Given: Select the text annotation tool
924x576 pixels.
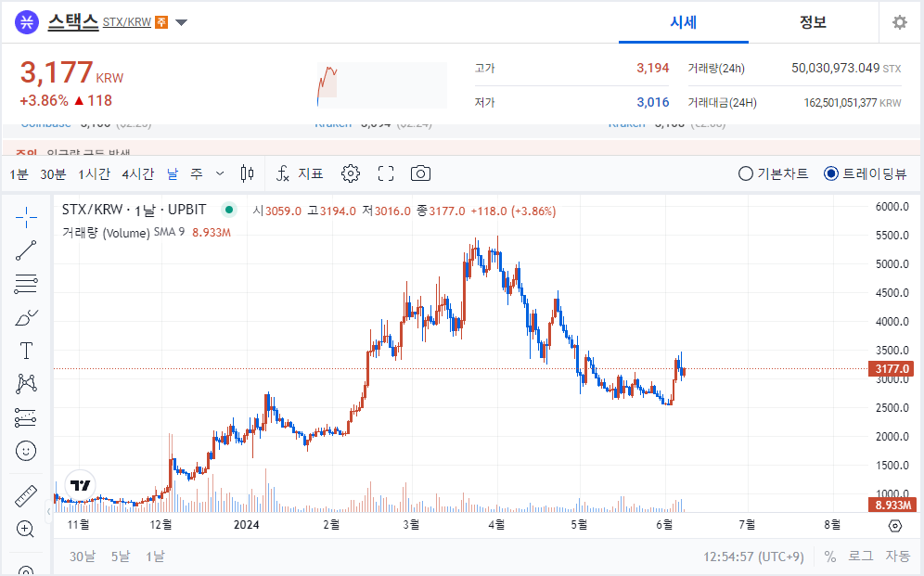Looking at the screenshot, I should pyautogui.click(x=26, y=351).
